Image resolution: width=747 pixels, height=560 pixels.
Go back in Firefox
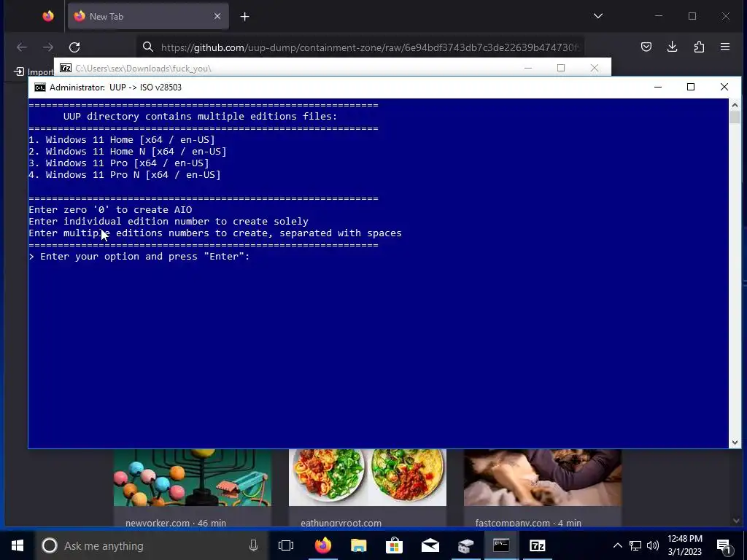click(22, 47)
